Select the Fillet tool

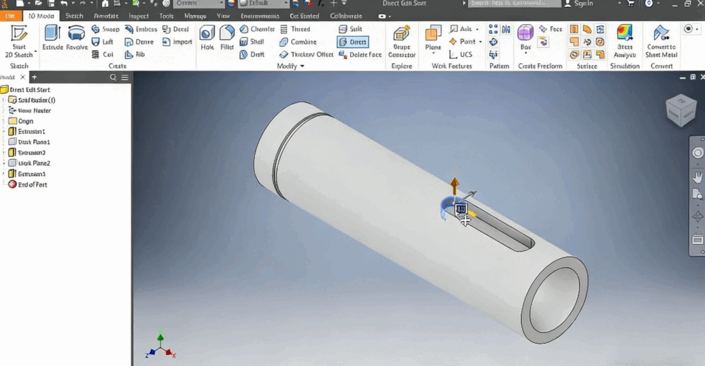coord(227,38)
